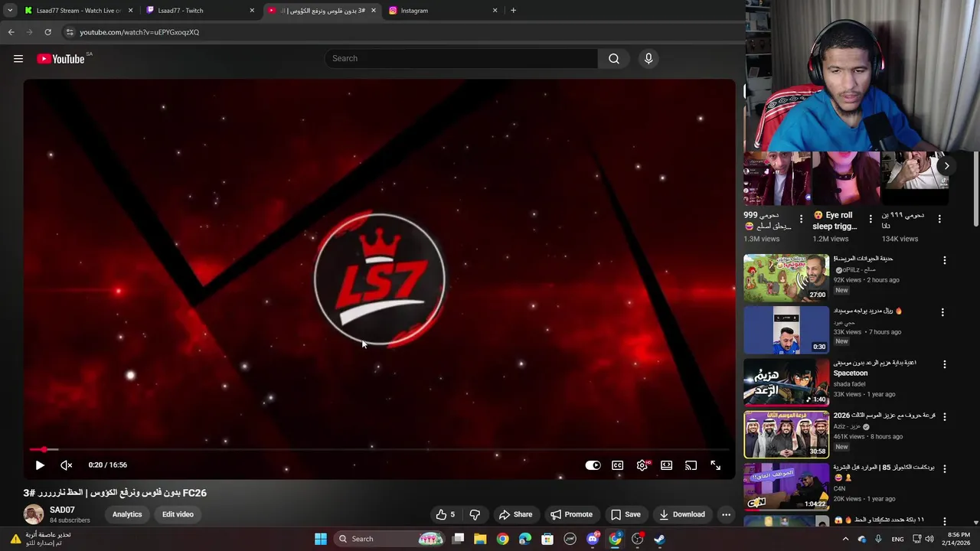Switch to the Lsaad77 Stream Kick tab

(78, 11)
